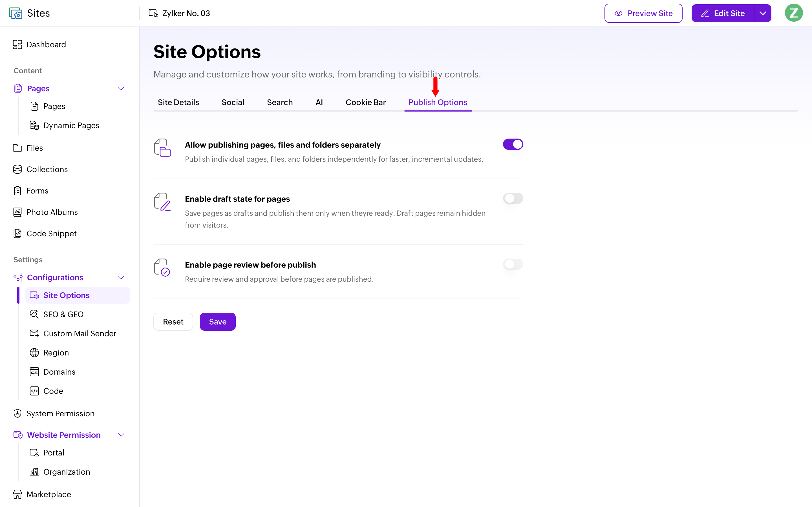Image resolution: width=812 pixels, height=507 pixels.
Task: Click the green Z profile avatar
Action: [x=794, y=13]
